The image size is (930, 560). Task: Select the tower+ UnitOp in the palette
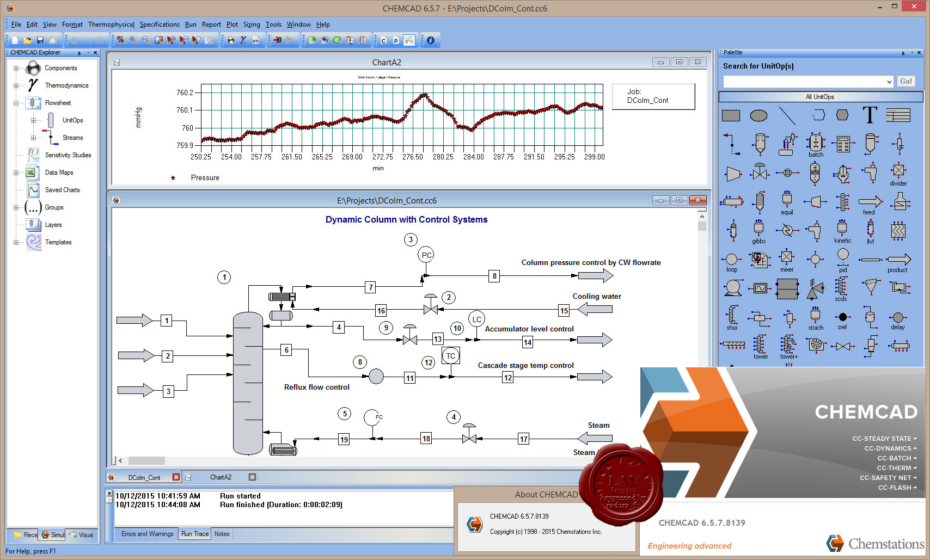pos(788,347)
